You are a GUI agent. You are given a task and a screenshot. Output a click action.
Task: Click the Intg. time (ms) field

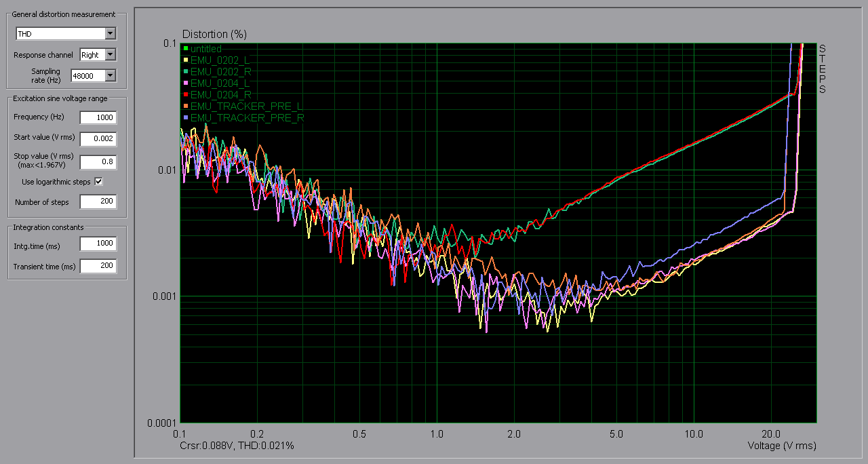(x=98, y=244)
